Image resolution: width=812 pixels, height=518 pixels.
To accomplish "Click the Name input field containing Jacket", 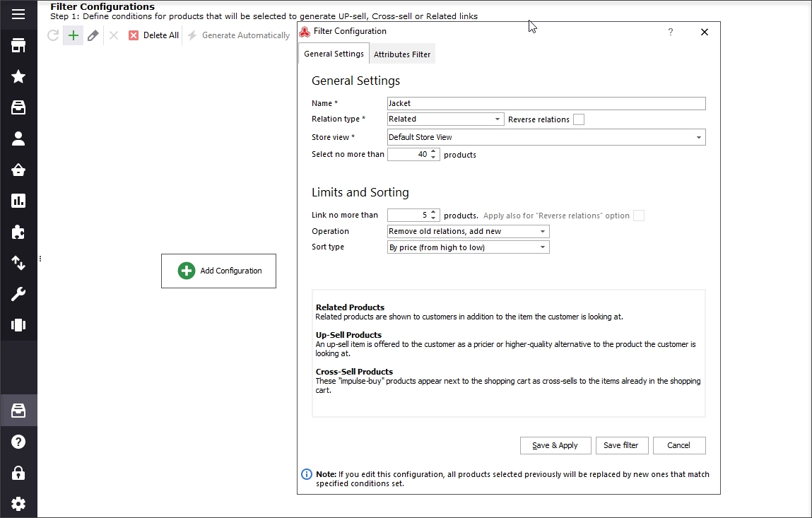I will click(546, 104).
